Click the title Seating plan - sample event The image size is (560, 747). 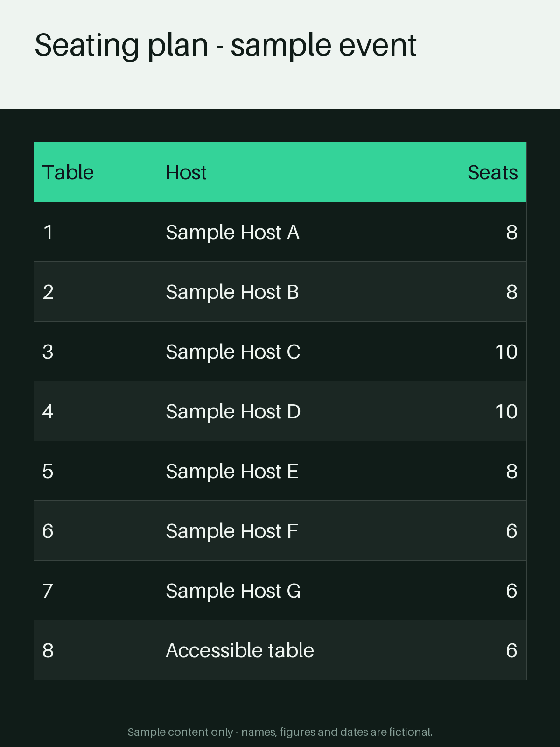click(225, 46)
